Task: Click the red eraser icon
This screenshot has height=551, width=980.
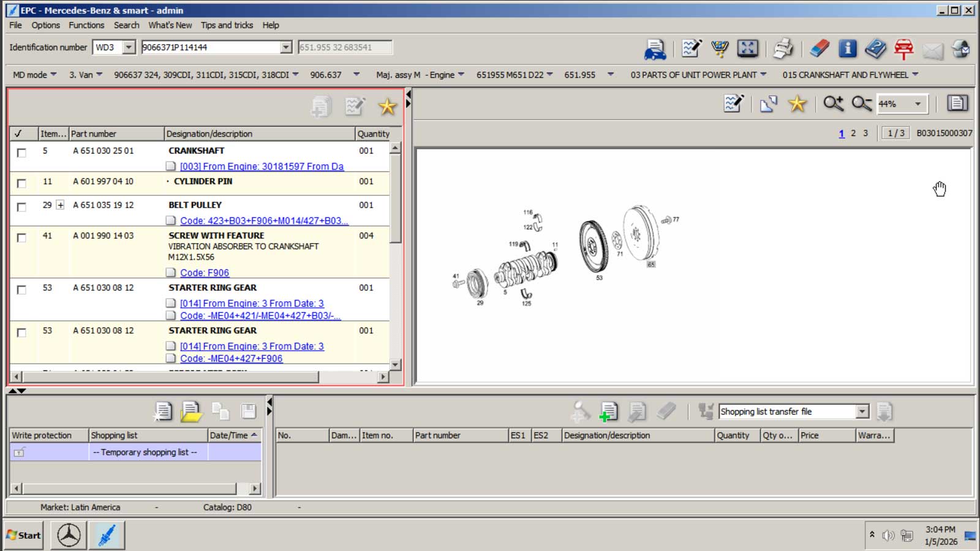Action: (x=819, y=49)
